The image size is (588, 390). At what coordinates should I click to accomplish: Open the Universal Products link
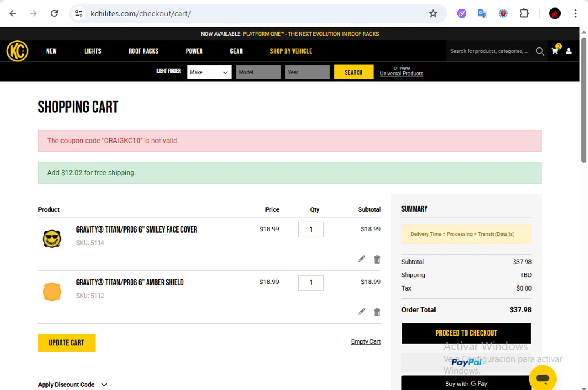tap(401, 74)
